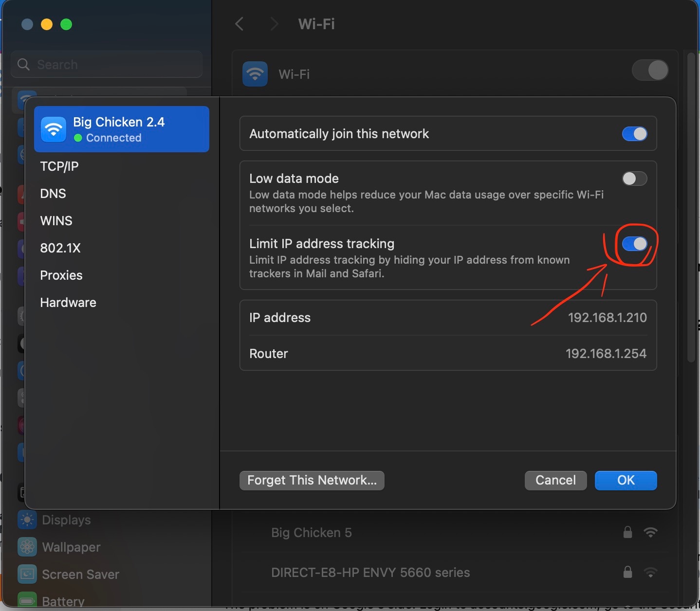Enable Low data mode switch
Image resolution: width=700 pixels, height=611 pixels.
[634, 179]
